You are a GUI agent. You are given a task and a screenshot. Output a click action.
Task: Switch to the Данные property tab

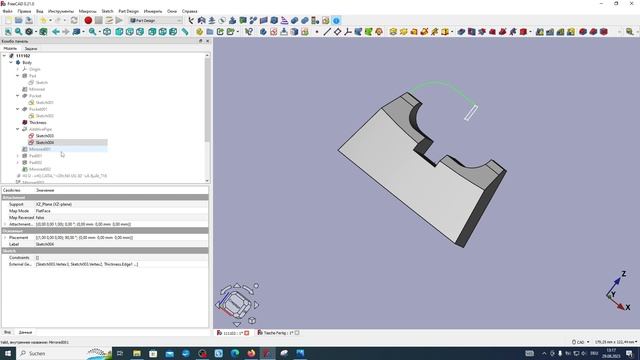(x=25, y=332)
